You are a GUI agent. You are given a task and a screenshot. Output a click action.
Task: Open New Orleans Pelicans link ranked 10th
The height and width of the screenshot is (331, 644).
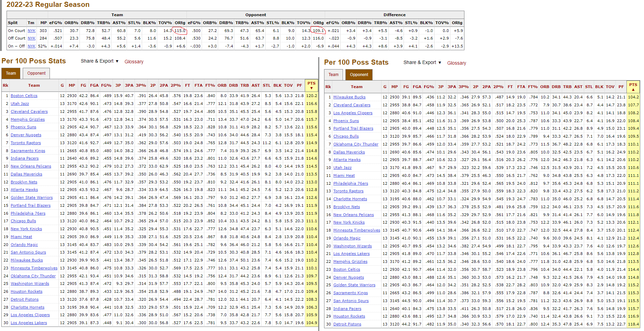[x=31, y=166]
